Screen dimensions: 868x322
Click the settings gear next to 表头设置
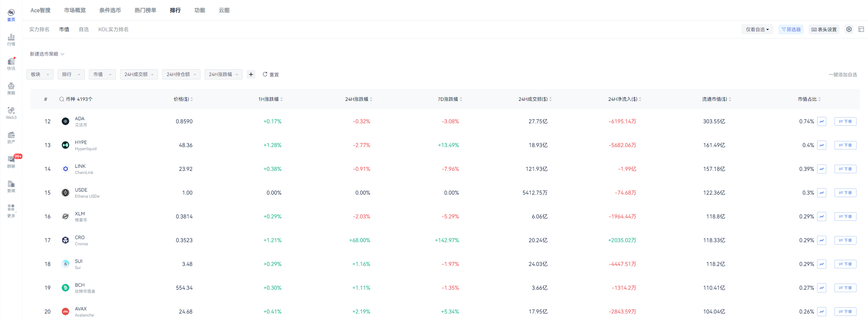849,29
